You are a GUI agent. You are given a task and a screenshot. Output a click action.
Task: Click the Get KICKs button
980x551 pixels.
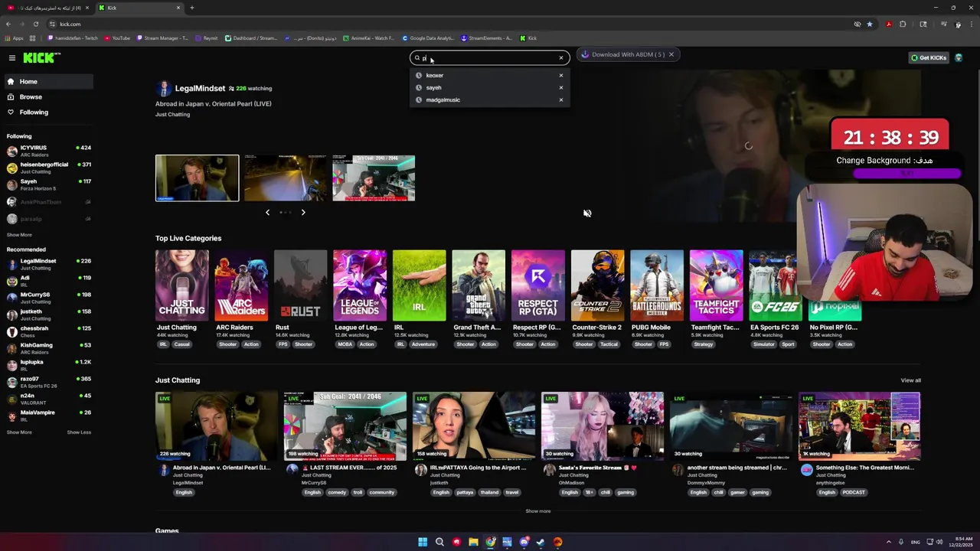tap(928, 58)
